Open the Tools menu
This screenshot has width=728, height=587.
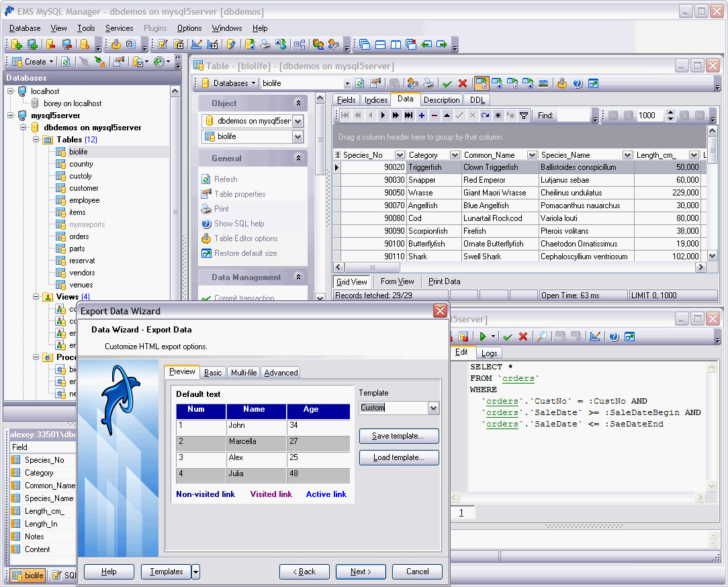coord(86,28)
